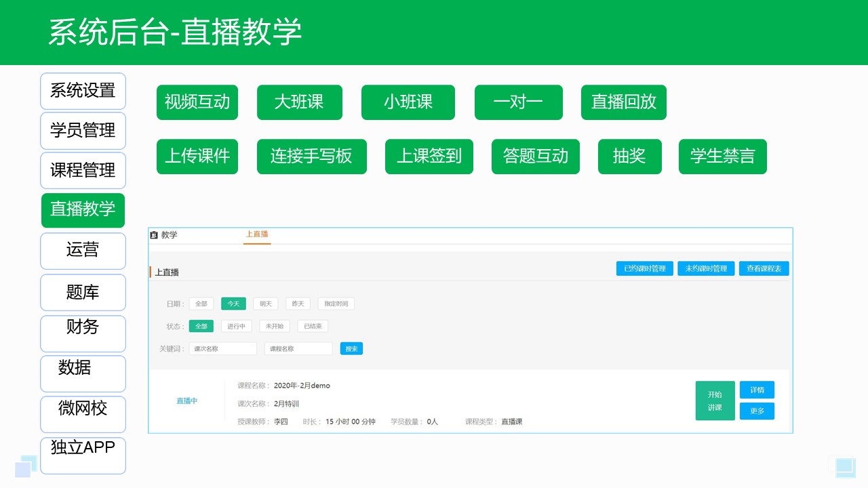Viewport: 868px width, 488px height.
Task: Click the 课程名称 input field
Action: pyautogui.click(x=298, y=348)
